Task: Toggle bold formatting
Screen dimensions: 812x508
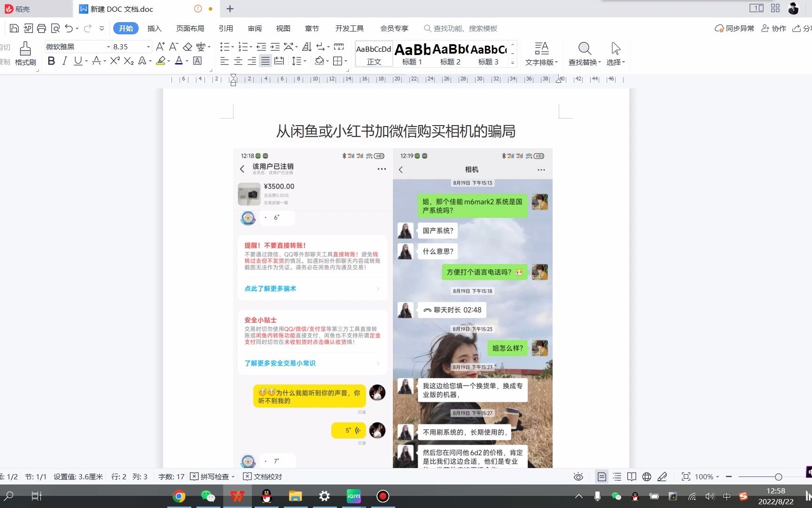Action: click(x=51, y=61)
